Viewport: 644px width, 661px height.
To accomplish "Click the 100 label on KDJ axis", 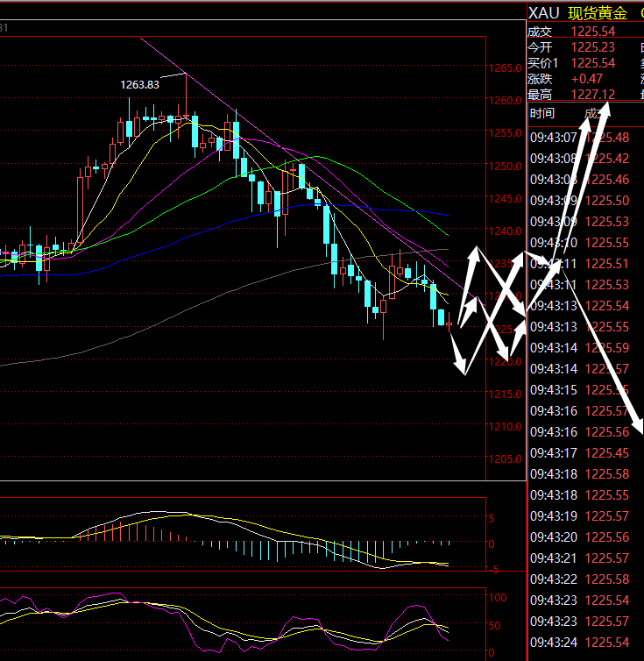I will (498, 598).
